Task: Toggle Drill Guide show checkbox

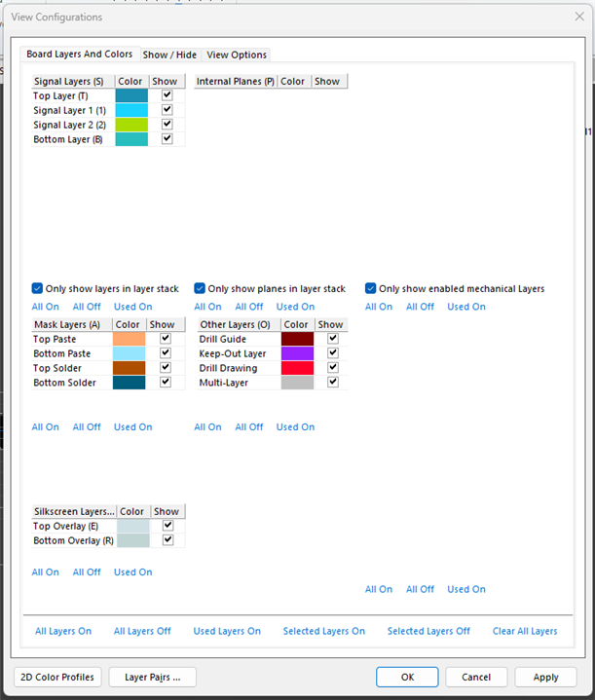Action: (x=333, y=339)
